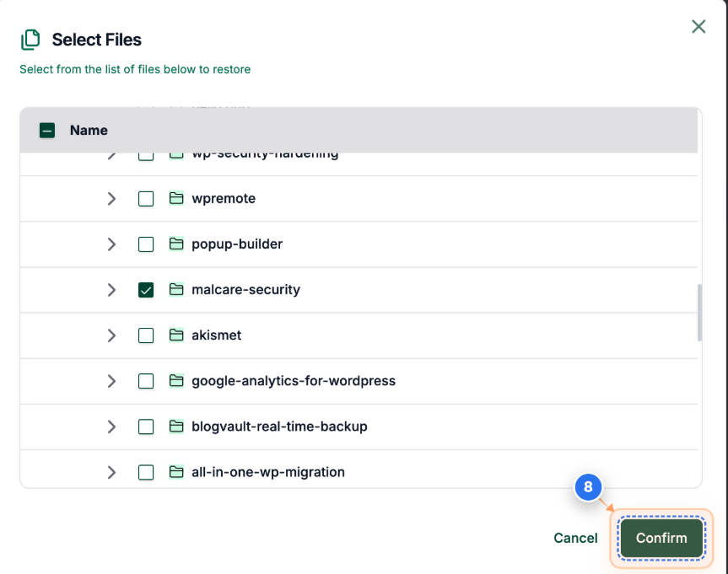Click the blogvault-real-time-backup folder icon
Screen dimensions: 728x574
pyautogui.click(x=176, y=426)
